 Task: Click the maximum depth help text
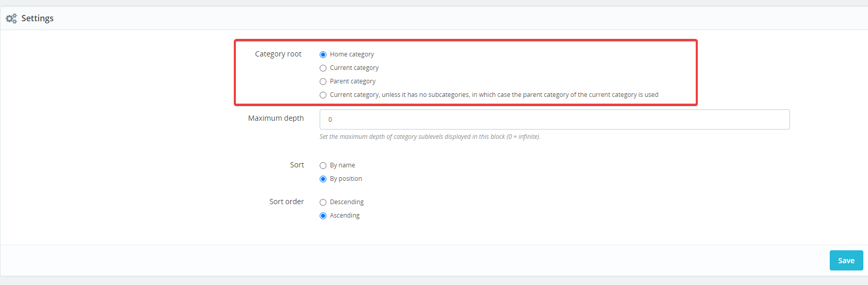(430, 137)
